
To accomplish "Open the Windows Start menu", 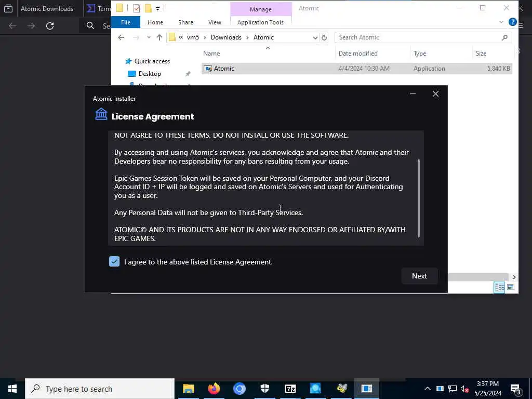I will (x=12, y=389).
